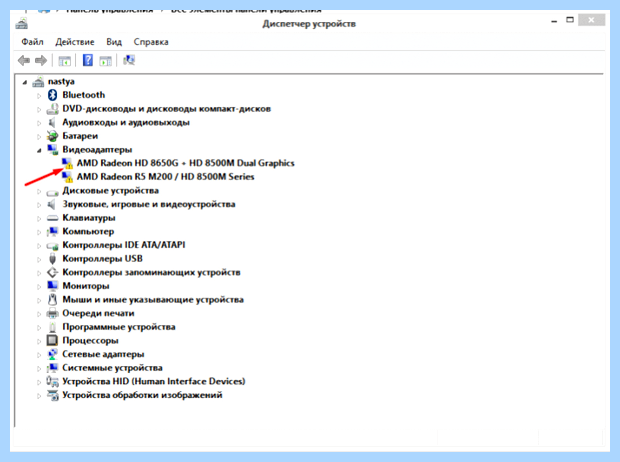Click the Forward arrow toolbar icon
The width and height of the screenshot is (620, 462).
[x=41, y=61]
